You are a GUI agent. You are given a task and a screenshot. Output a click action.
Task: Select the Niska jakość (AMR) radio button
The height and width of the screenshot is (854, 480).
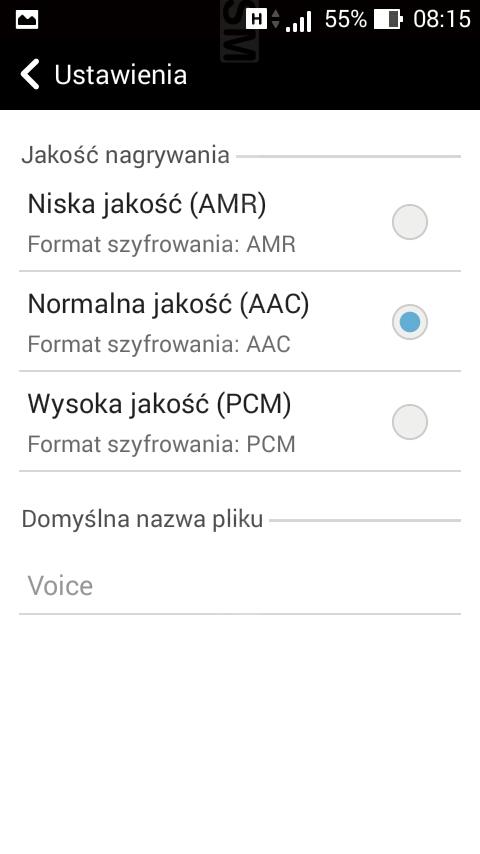coord(410,222)
